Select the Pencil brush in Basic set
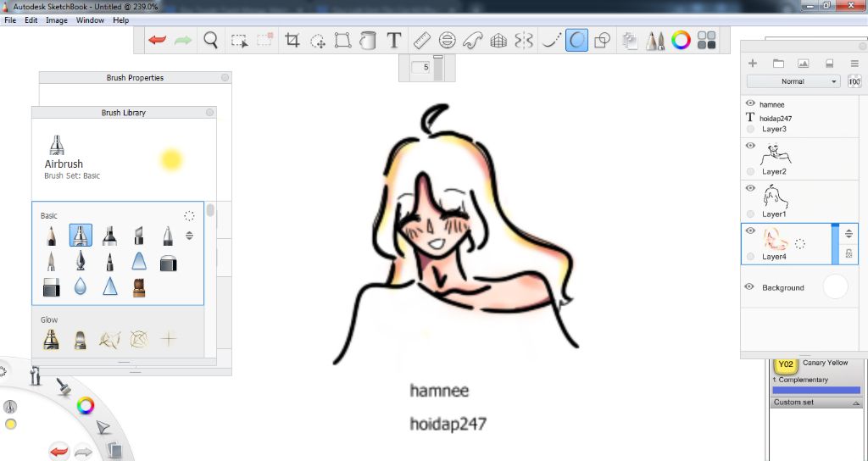 (x=51, y=236)
